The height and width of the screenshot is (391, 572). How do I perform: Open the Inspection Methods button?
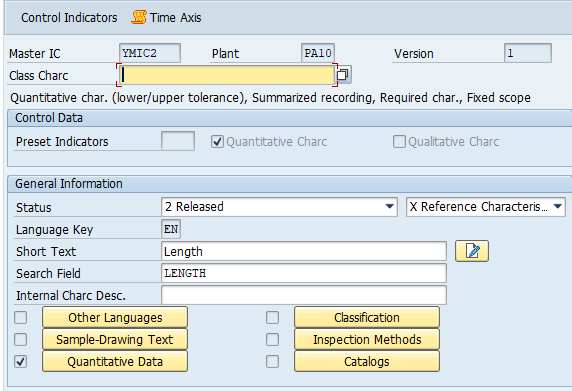click(367, 340)
